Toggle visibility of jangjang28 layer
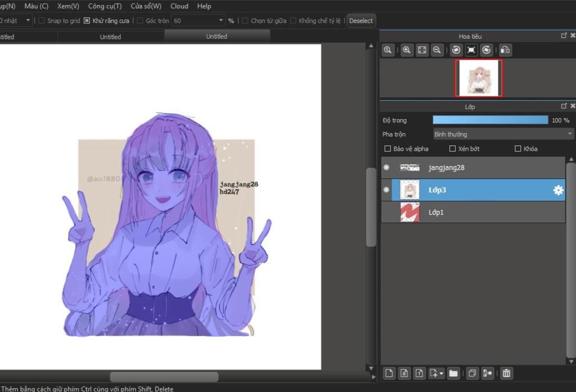 pyautogui.click(x=386, y=168)
